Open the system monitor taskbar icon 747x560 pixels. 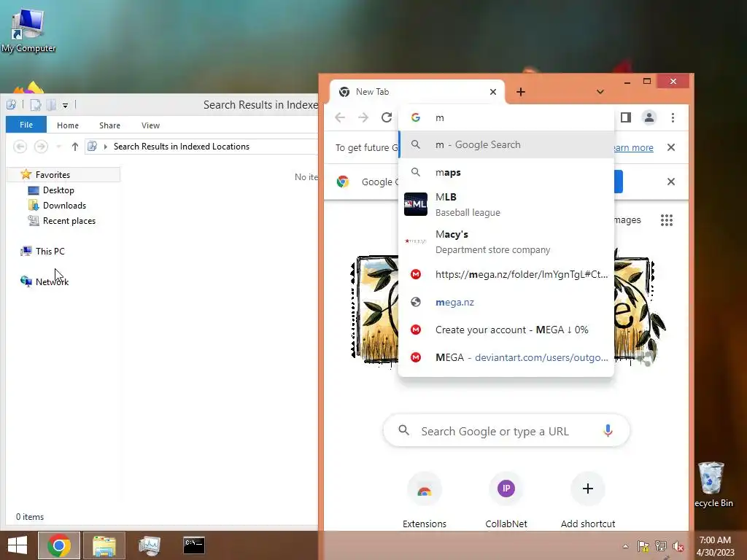(x=149, y=545)
